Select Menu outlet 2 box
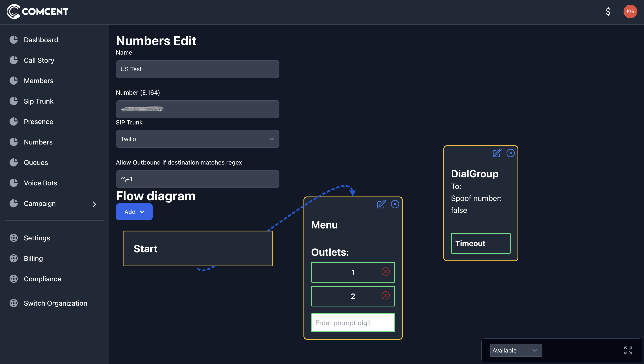The image size is (644, 364). (353, 296)
